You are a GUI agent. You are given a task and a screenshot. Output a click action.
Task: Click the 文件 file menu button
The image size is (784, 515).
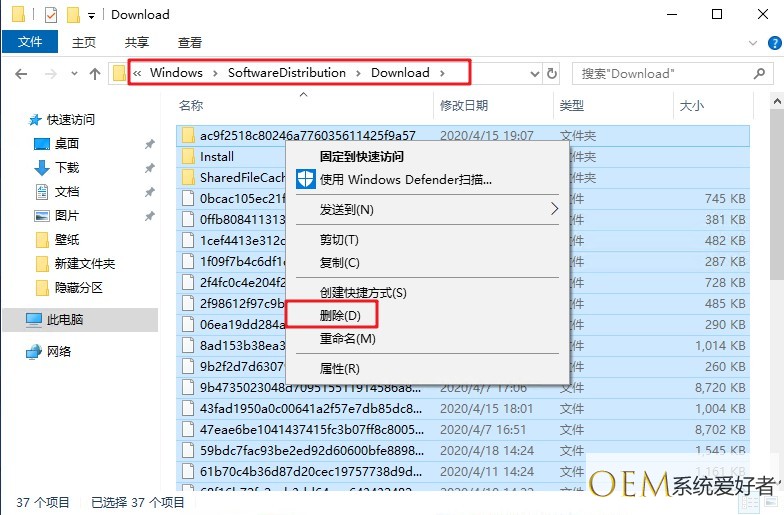[30, 42]
